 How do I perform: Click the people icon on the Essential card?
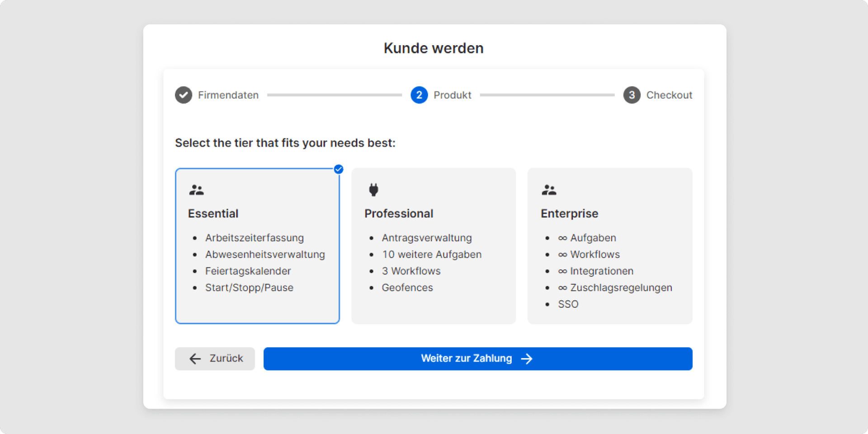tap(197, 189)
